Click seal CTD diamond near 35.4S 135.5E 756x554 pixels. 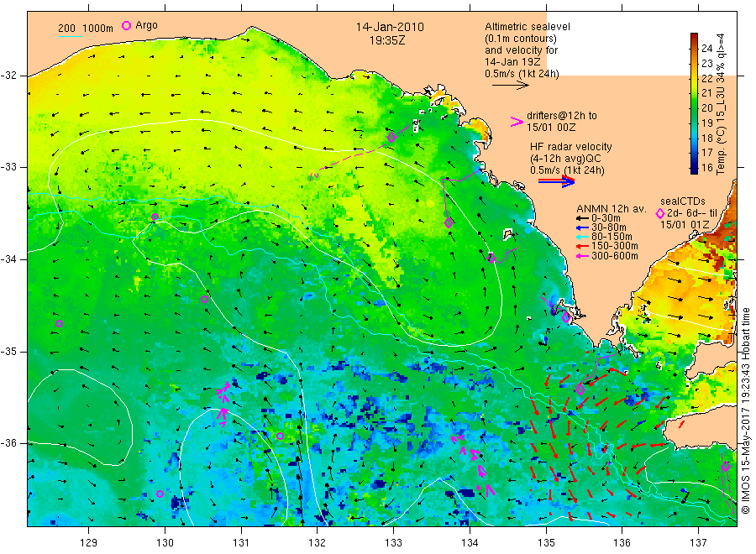(580, 389)
